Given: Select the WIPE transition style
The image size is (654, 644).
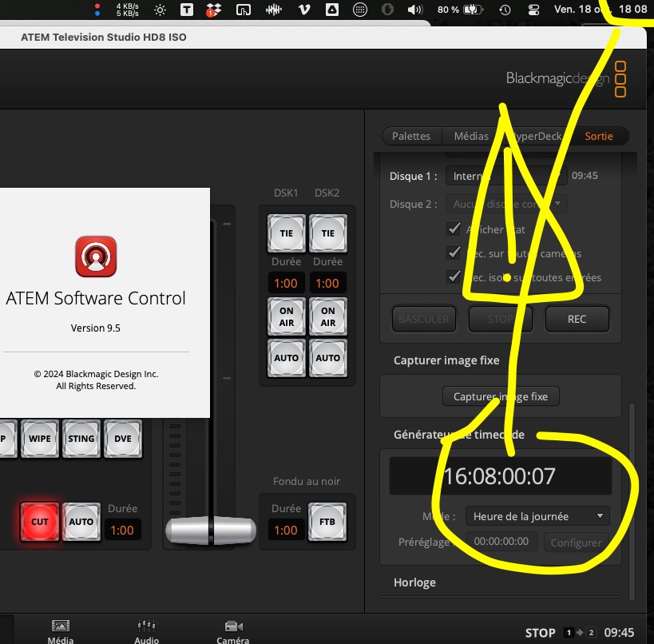Looking at the screenshot, I should point(40,439).
